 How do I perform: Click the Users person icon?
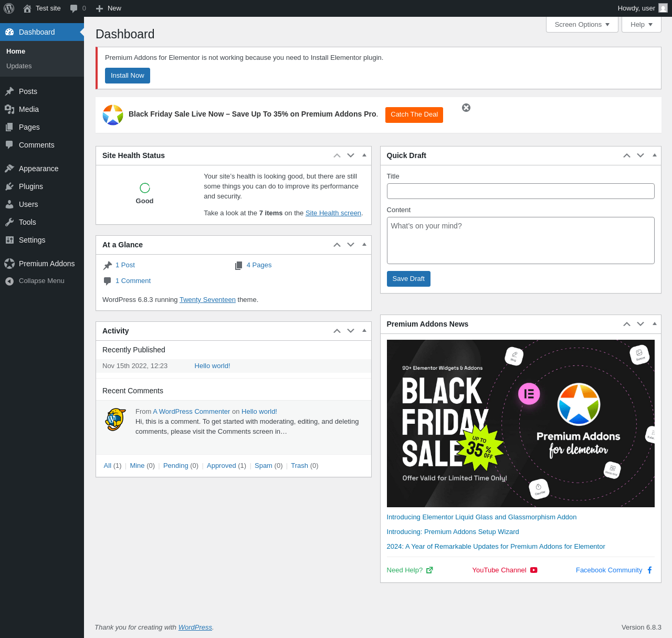coord(9,204)
